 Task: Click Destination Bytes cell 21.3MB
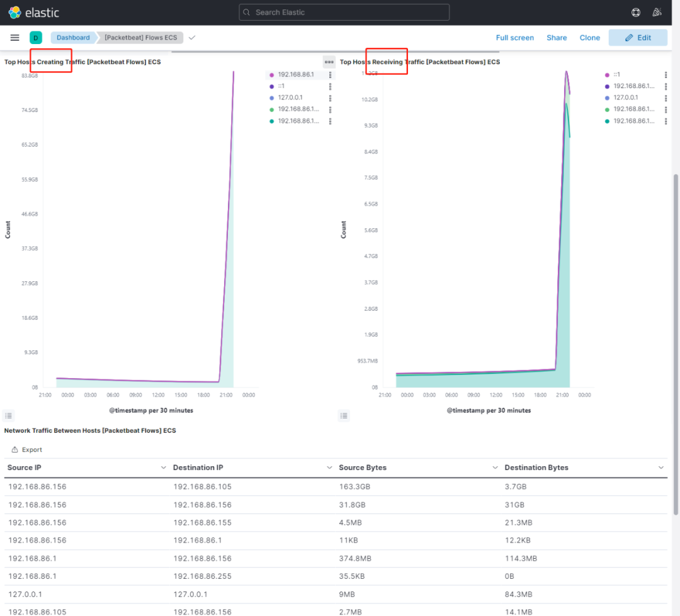point(519,523)
